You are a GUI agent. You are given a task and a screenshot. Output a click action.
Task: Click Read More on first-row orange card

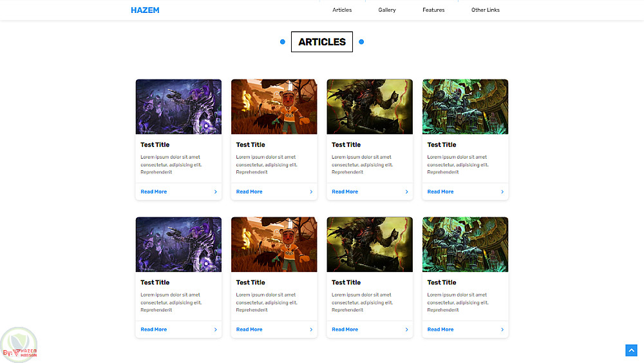[x=249, y=191]
